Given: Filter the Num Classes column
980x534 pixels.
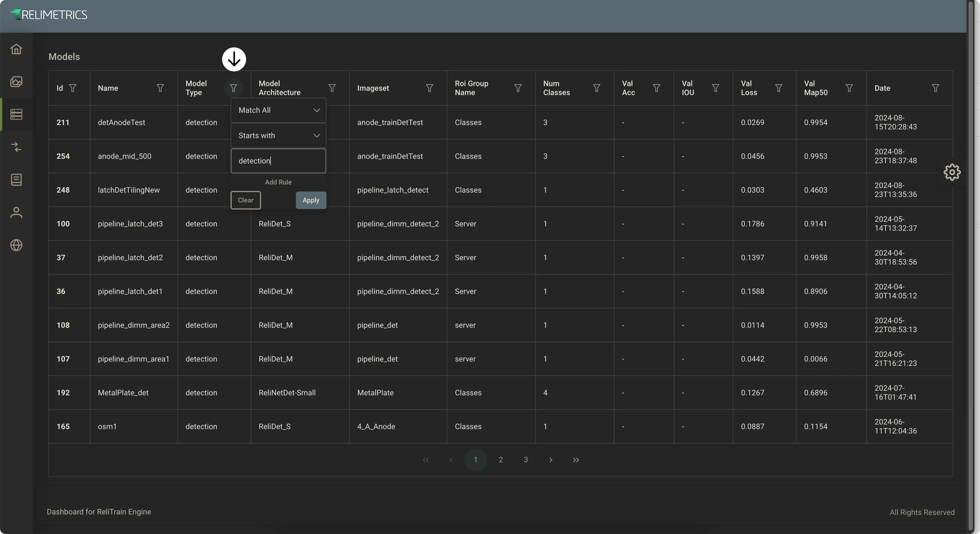Looking at the screenshot, I should 596,88.
